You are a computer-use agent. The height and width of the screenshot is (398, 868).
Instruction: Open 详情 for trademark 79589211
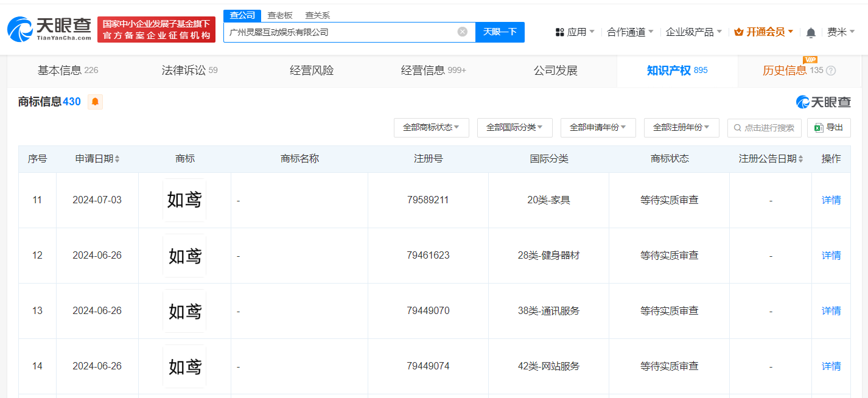coord(831,200)
